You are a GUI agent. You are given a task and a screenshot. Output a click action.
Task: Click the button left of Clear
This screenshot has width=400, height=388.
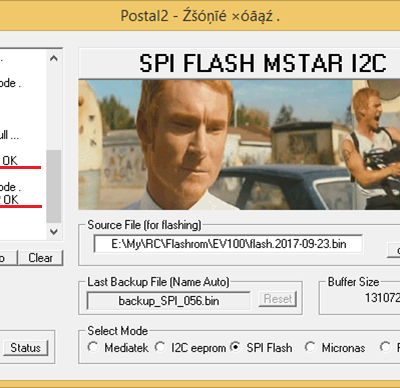pos(8,258)
